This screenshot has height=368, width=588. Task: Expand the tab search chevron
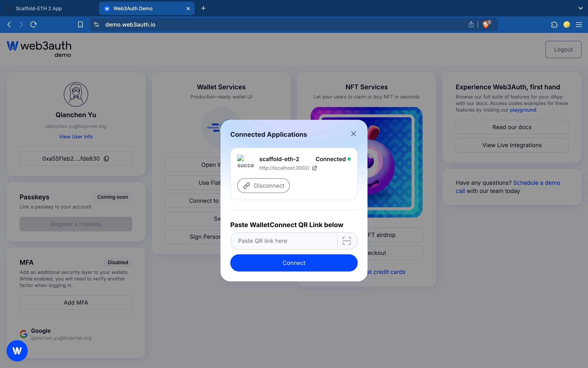pos(580,8)
